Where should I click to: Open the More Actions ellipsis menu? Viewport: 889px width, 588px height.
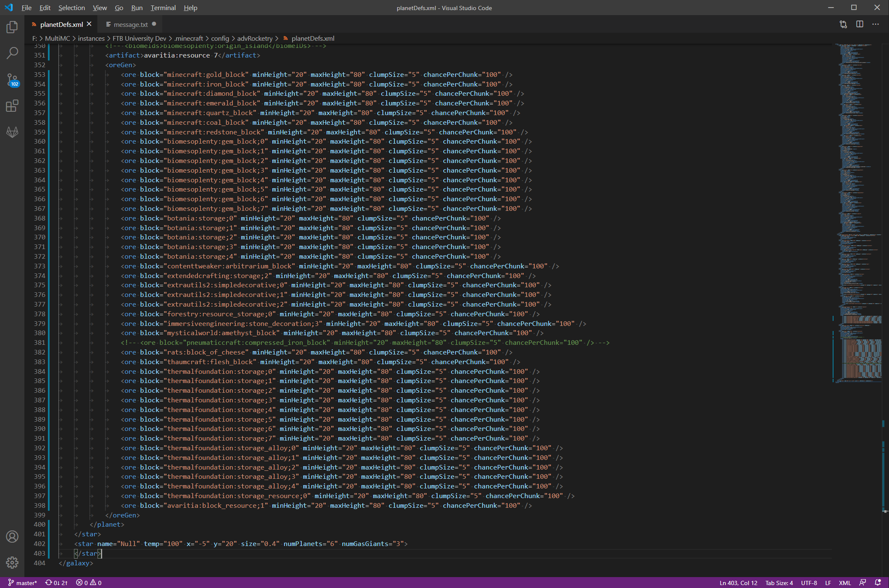pyautogui.click(x=876, y=24)
